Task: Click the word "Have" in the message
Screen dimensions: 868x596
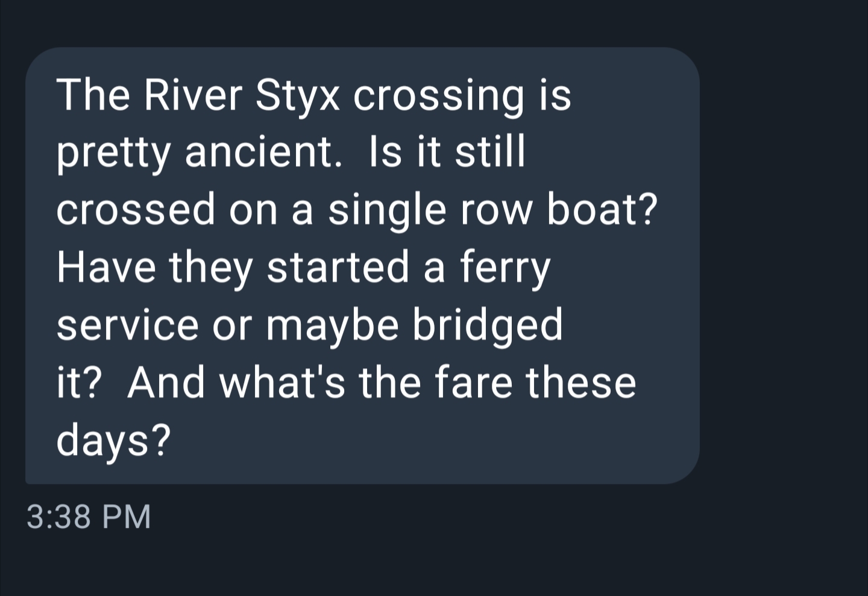Action: [106, 268]
